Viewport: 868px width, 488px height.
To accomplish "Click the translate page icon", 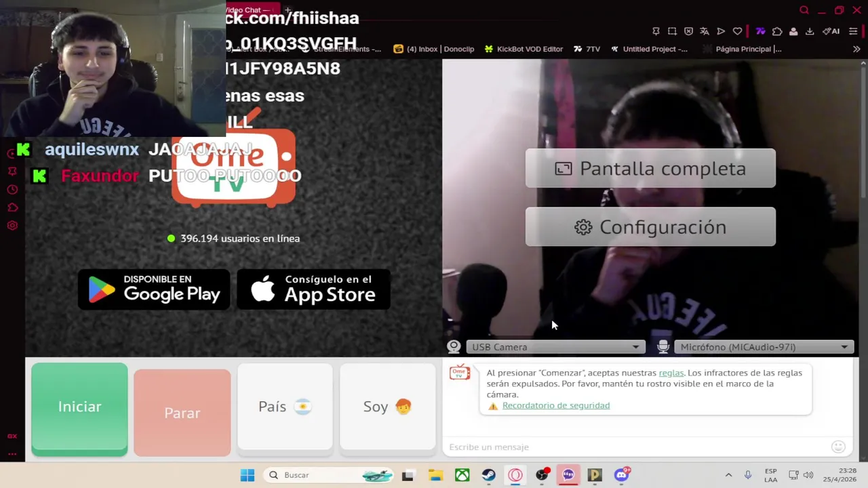I will (x=705, y=31).
